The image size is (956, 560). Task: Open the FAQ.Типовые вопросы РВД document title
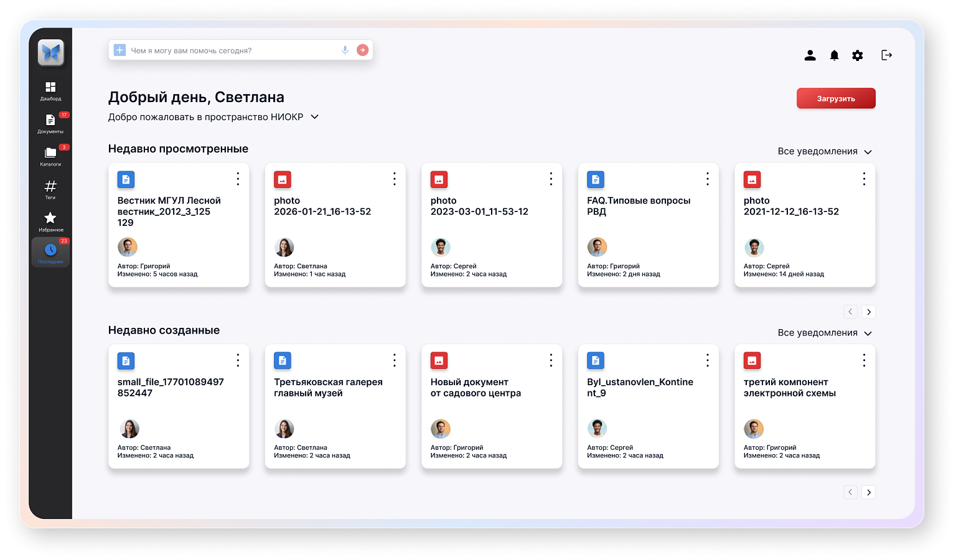639,206
